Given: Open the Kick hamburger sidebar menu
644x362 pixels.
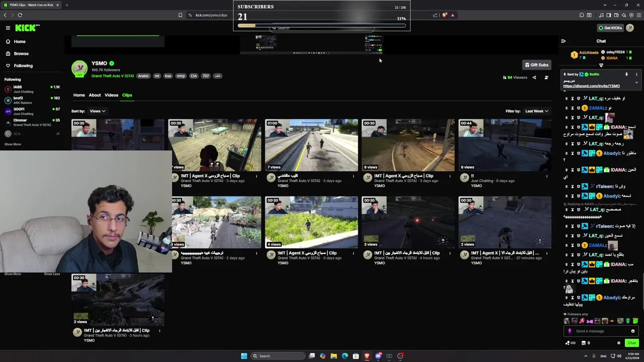Looking at the screenshot, I should (x=8, y=28).
